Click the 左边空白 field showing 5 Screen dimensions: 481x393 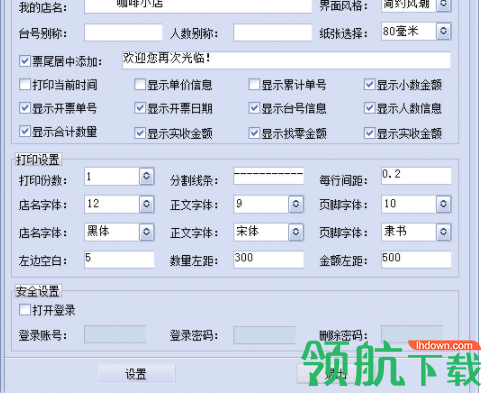pyautogui.click(x=119, y=259)
